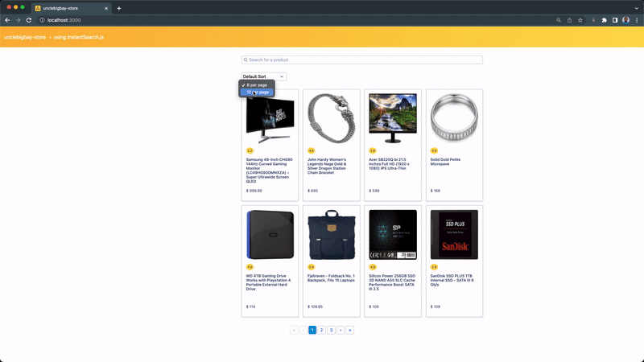Image resolution: width=644 pixels, height=362 pixels.
Task: Open the zoom magnifier in address bar
Action: click(x=559, y=20)
